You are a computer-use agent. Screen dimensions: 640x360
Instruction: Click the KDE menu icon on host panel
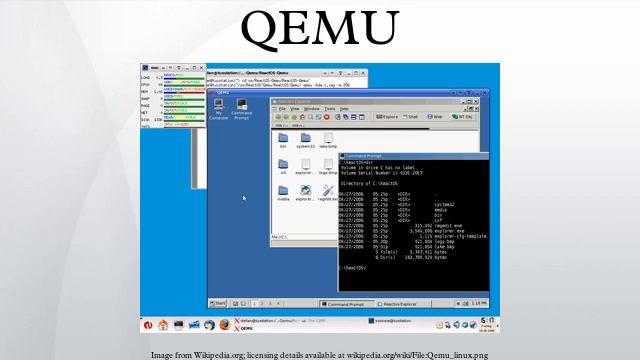tap(148, 325)
